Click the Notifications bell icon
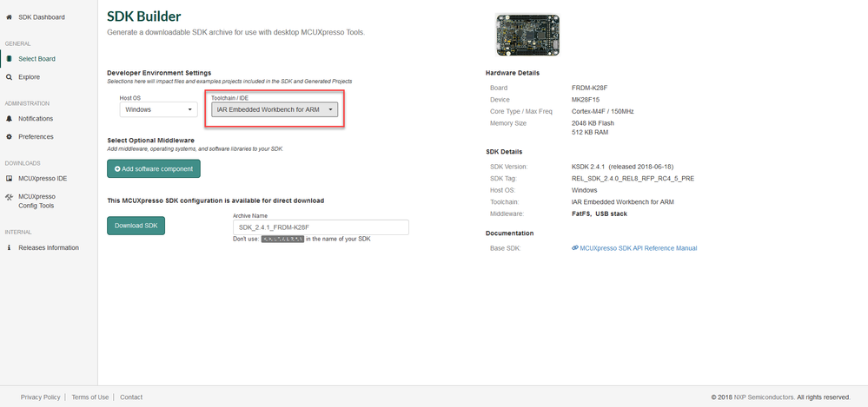The width and height of the screenshot is (868, 407). point(9,118)
